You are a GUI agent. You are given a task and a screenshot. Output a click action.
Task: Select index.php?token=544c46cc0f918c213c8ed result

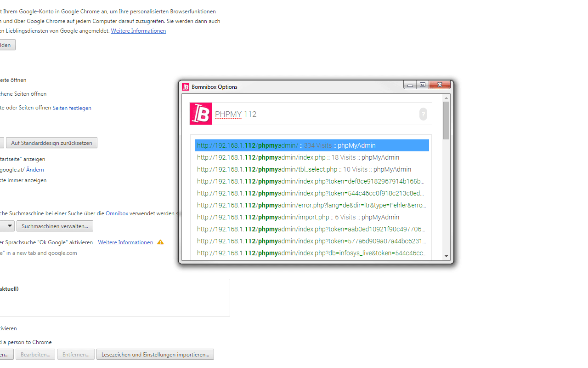click(x=312, y=193)
